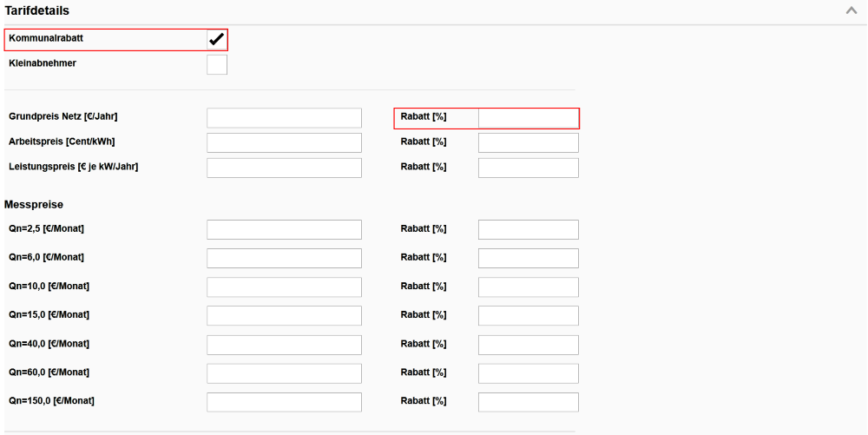Click Rabatt field for Grundpreis Netz
This screenshot has width=868, height=435.
point(528,118)
